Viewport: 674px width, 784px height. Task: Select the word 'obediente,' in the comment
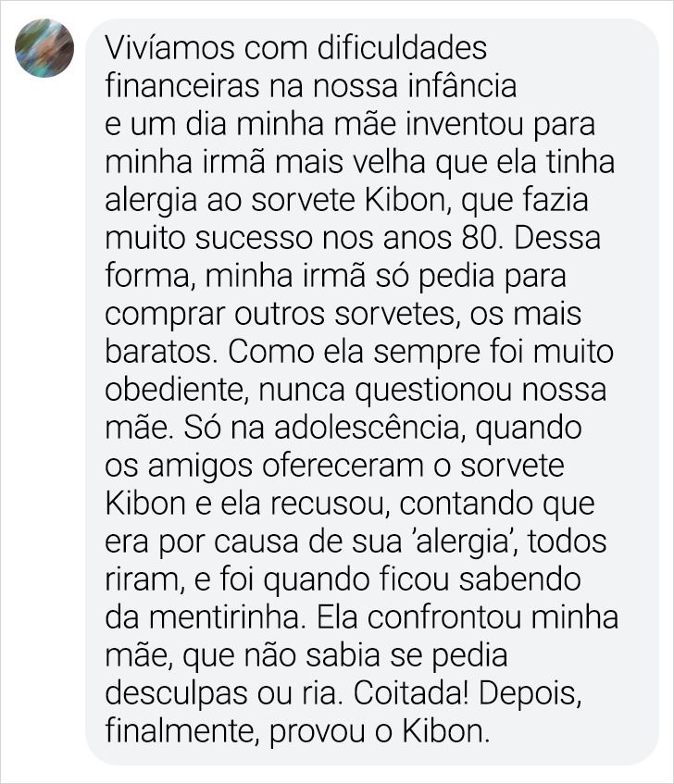[x=177, y=390]
